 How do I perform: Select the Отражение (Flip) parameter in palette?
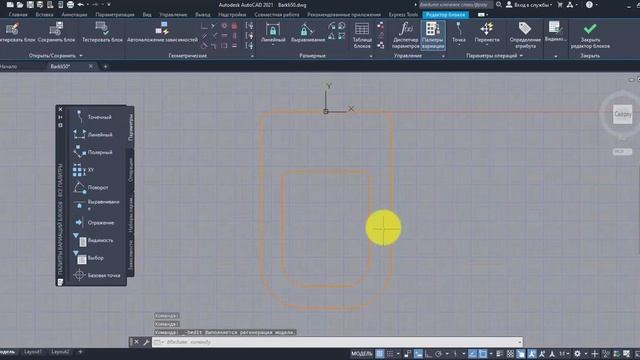click(94, 222)
